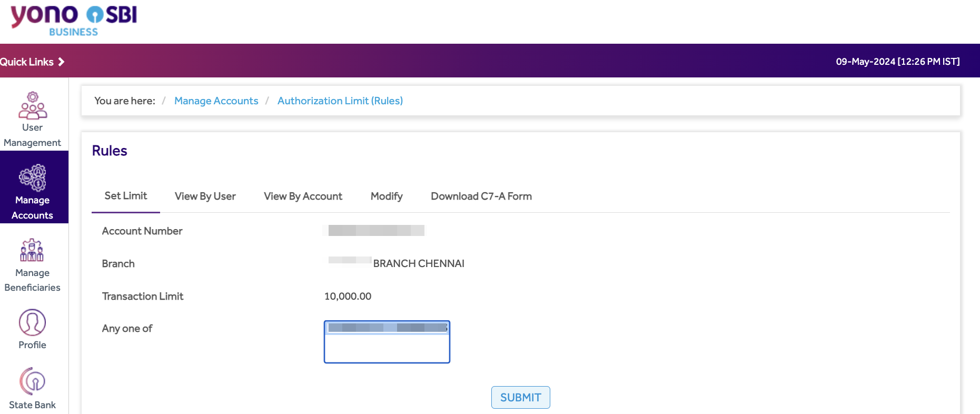Screen dimensions: 980x414
Task: Go to the Modify tab
Action: point(386,196)
